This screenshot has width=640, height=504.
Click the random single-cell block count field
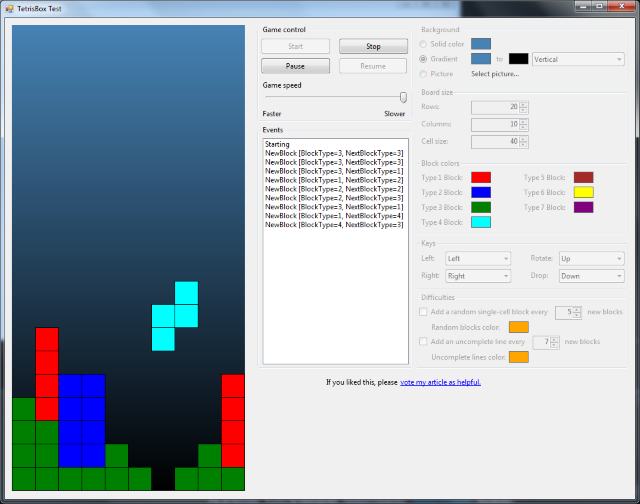[564, 313]
